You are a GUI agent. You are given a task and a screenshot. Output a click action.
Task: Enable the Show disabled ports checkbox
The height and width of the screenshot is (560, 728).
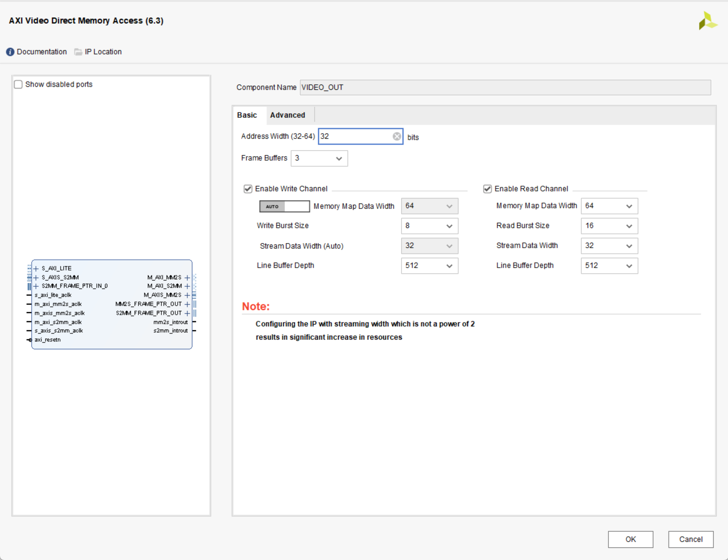point(19,84)
